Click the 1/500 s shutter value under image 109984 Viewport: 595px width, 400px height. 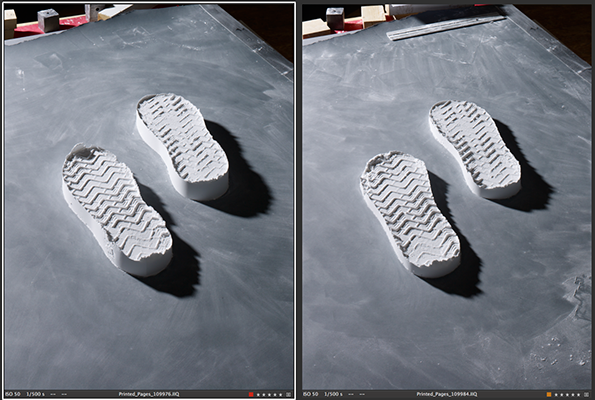[333, 394]
